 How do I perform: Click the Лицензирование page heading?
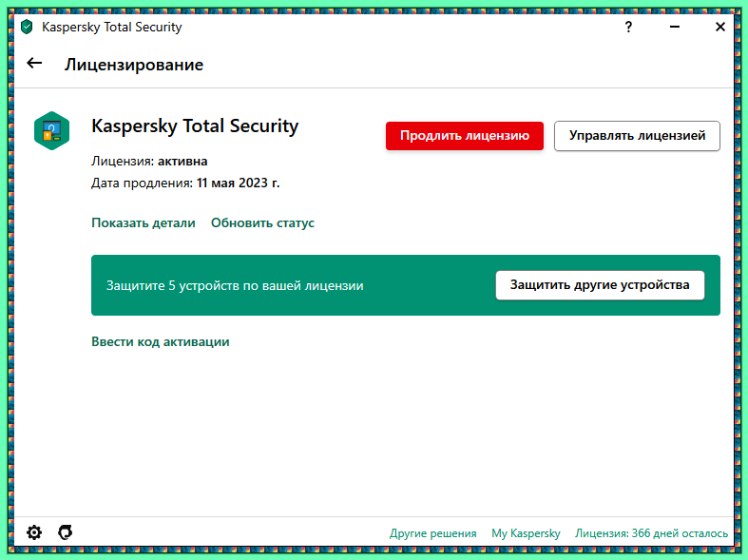tap(134, 65)
